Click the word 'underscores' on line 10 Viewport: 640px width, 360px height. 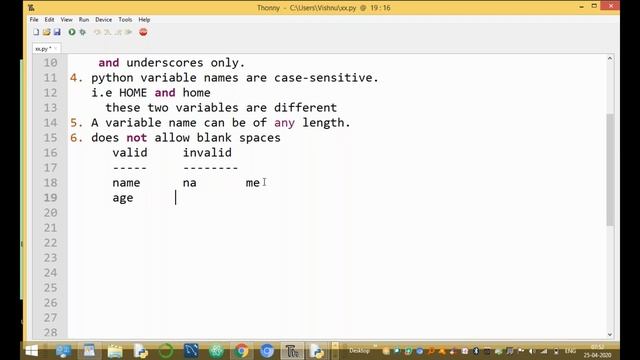coord(164,63)
